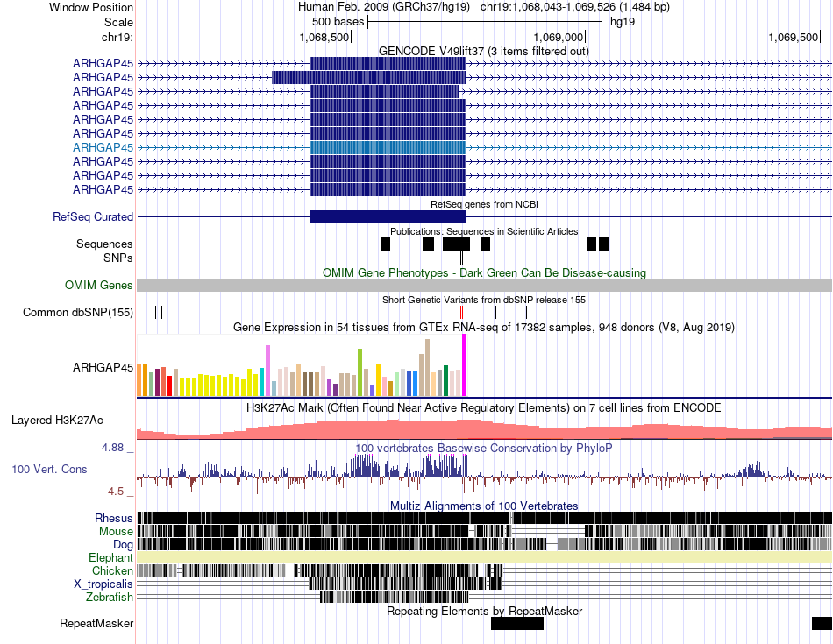Click the Elephant alignment row label
Screen dimensions: 833x644
(x=110, y=557)
